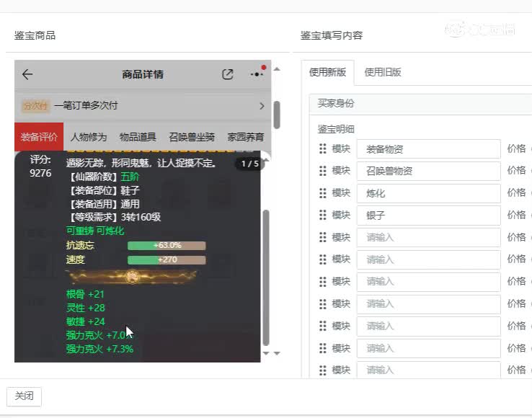Click the outer scrollbar up arrow
The image size is (532, 418).
(x=277, y=69)
